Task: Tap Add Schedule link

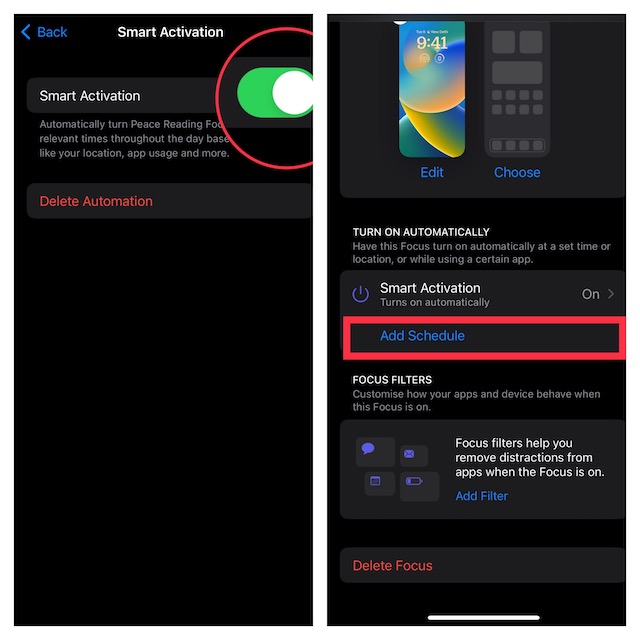Action: pyautogui.click(x=422, y=336)
